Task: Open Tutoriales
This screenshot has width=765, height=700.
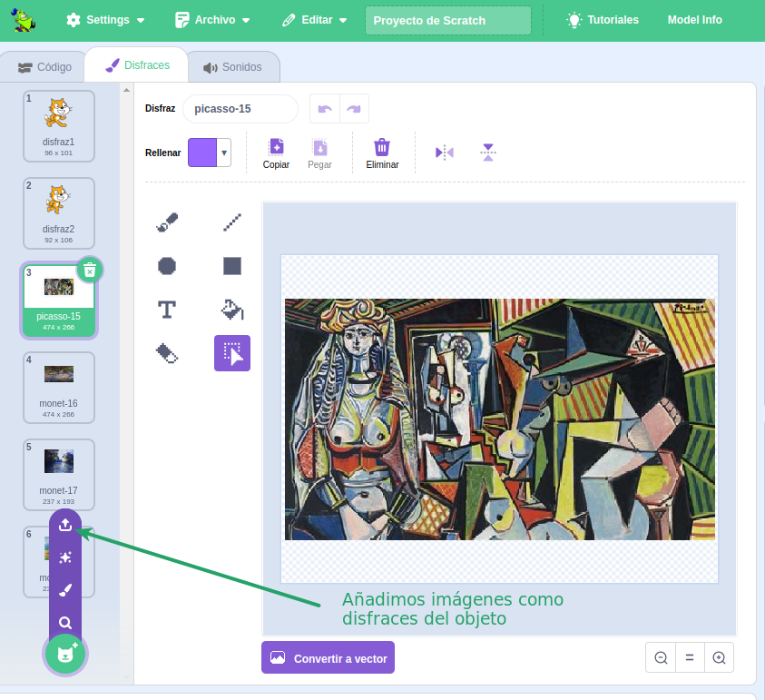Action: coord(603,20)
